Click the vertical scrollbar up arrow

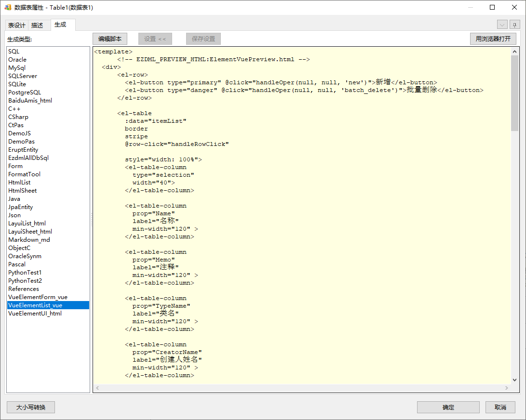[514, 52]
